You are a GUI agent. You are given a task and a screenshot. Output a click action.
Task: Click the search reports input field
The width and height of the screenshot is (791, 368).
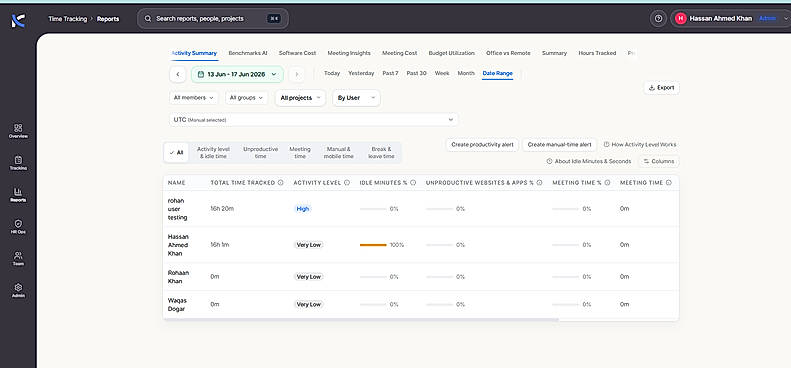tap(213, 19)
